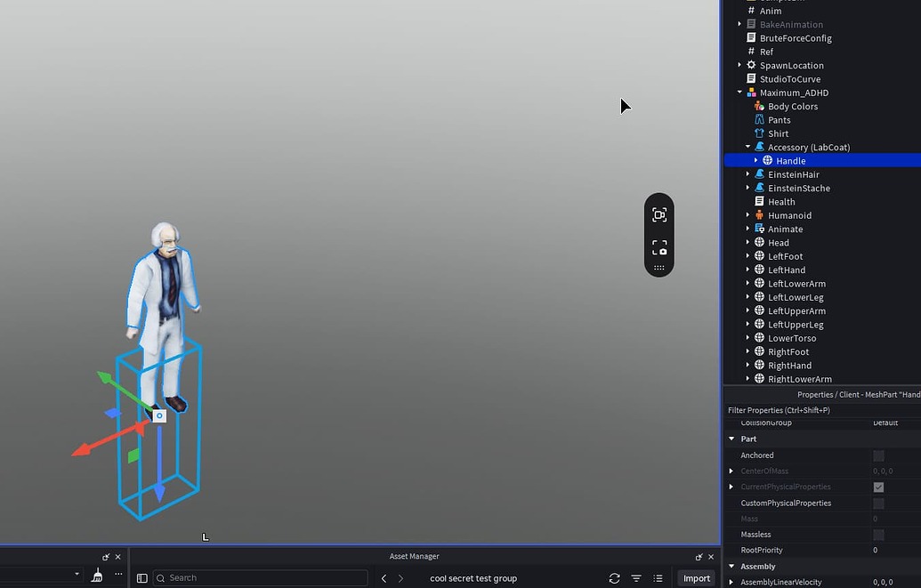
Task: Expand the SpawnLocation node
Action: [739, 65]
